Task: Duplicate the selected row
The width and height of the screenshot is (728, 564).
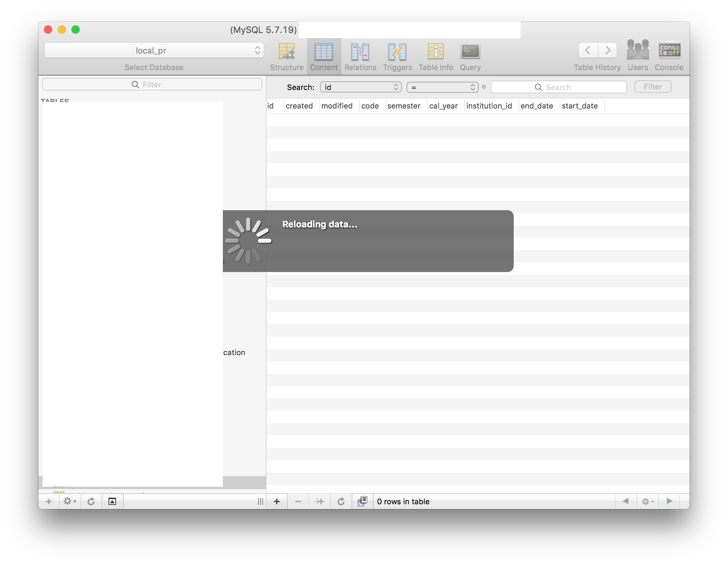Action: point(320,501)
